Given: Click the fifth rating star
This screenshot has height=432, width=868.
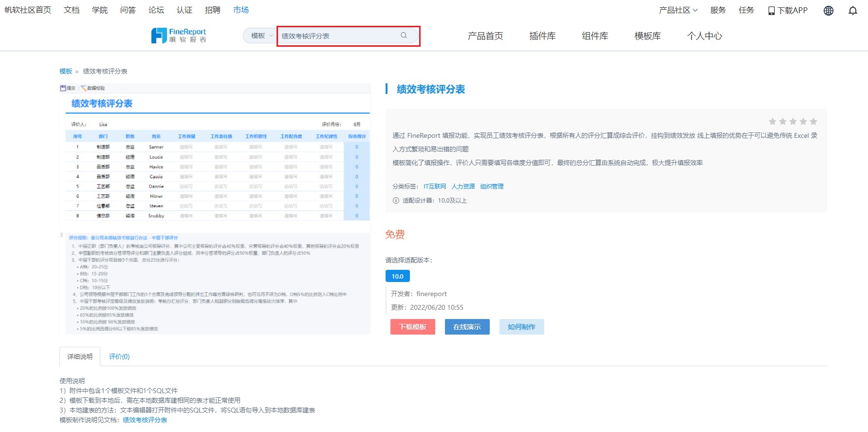Looking at the screenshot, I should tap(813, 121).
